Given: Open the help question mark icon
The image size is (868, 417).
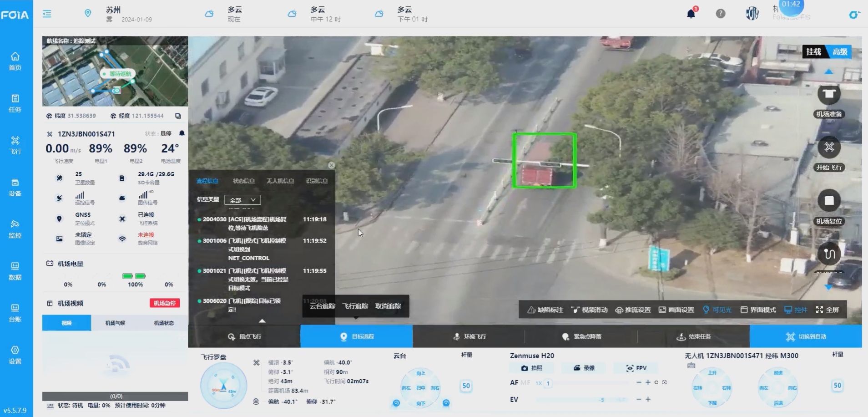Looking at the screenshot, I should click(x=721, y=14).
